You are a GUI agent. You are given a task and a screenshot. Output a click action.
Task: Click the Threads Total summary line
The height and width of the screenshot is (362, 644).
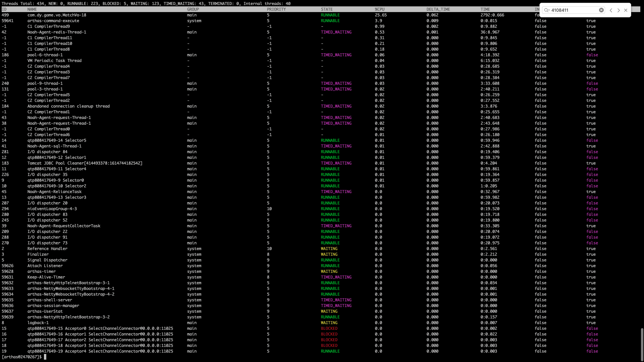tap(146, 3)
